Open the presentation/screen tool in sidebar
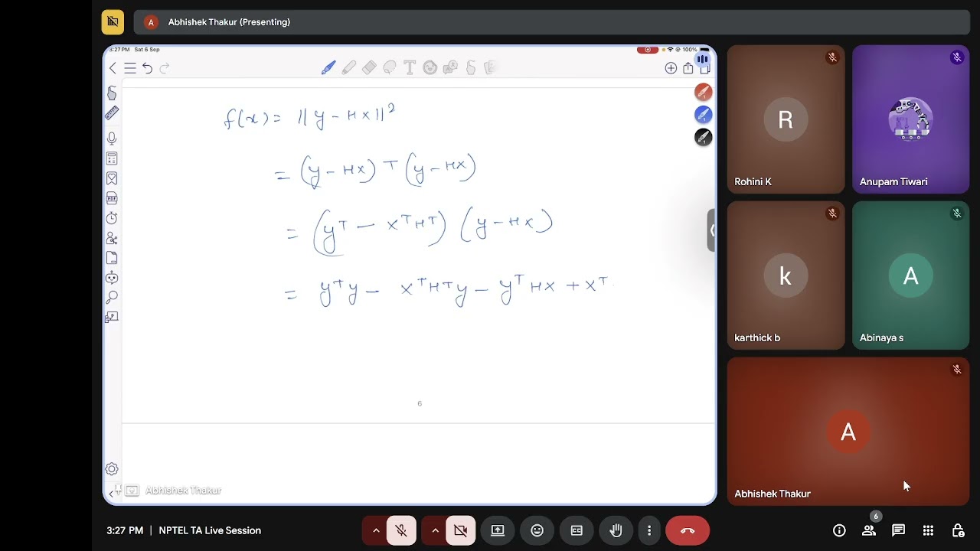 point(112,317)
